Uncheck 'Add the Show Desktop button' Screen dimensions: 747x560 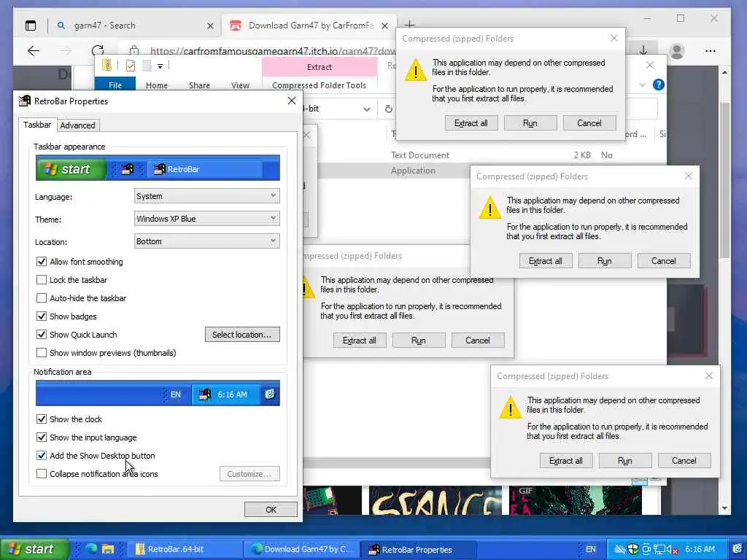coord(42,456)
